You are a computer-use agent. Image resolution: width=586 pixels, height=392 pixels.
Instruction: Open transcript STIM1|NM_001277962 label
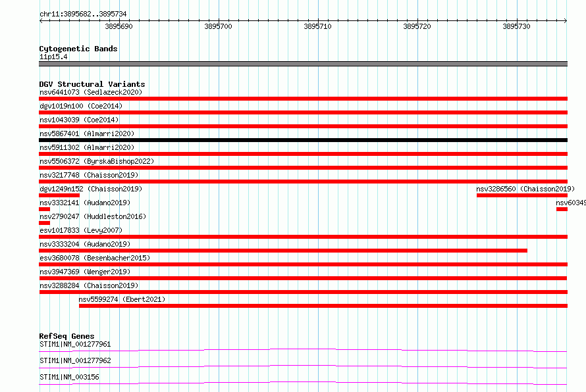(x=75, y=360)
